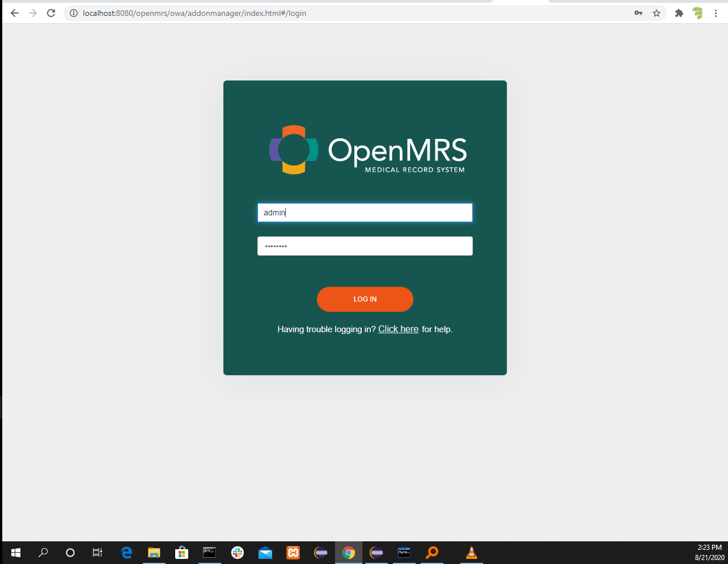Open the Extensions puzzle icon
This screenshot has width=728, height=564.
coord(679,13)
